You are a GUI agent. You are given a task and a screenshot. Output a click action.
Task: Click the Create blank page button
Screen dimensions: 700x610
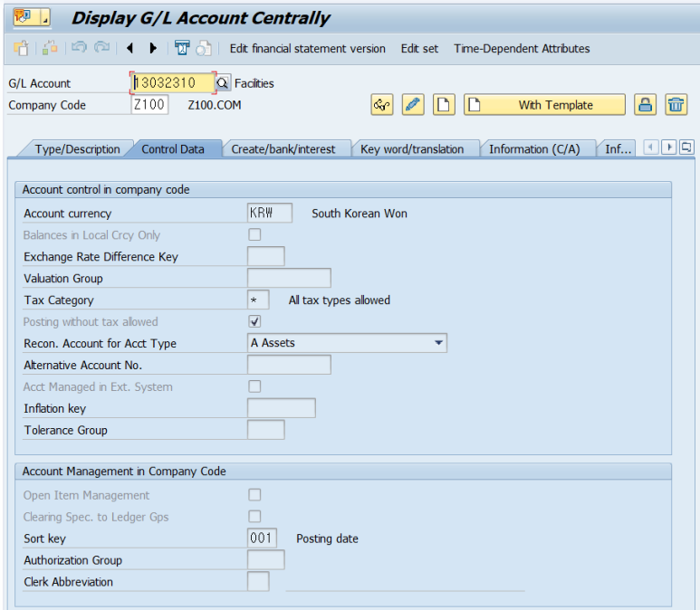444,105
